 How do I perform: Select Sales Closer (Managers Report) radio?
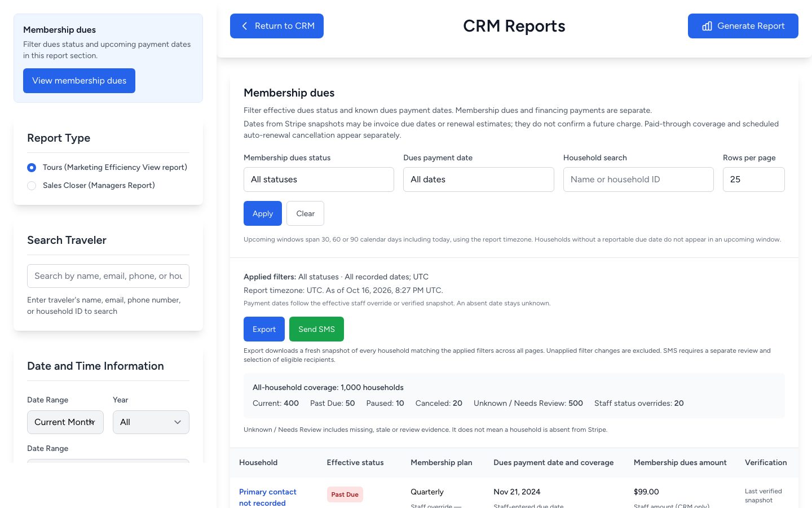[32, 186]
